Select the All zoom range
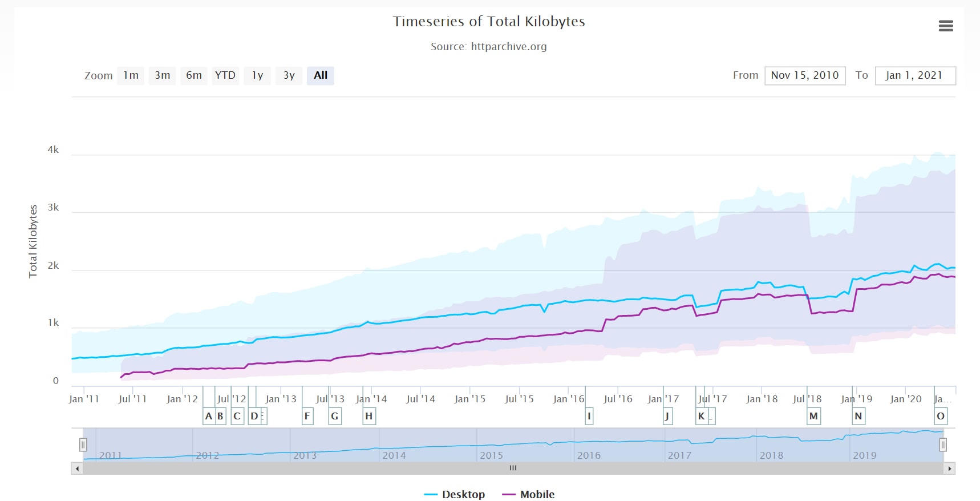Viewport: 980px width, 501px height. tap(321, 75)
